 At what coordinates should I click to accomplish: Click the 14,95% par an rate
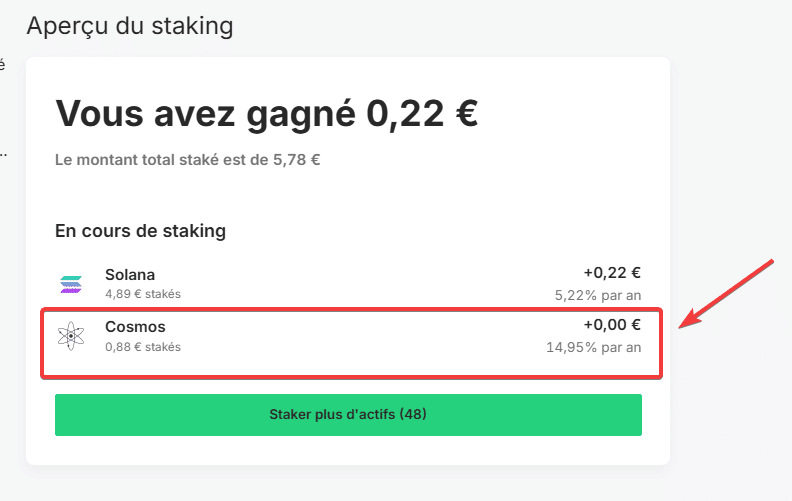tap(593, 347)
